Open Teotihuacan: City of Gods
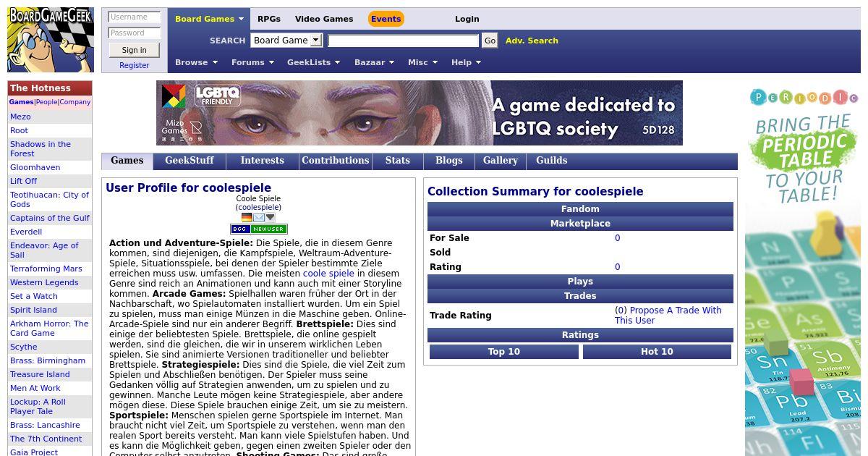Screen dimensions: 868x456 coord(49,200)
